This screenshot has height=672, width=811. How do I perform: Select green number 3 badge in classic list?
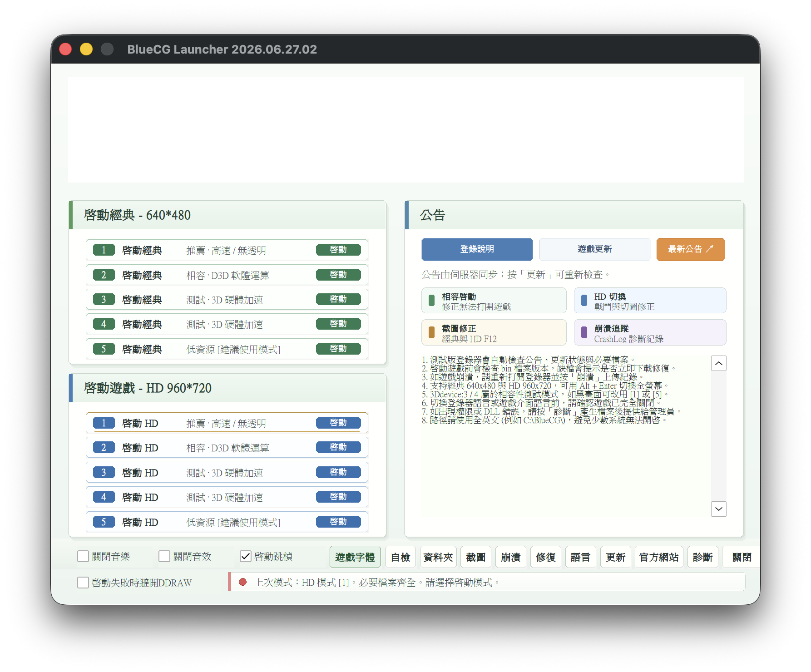pos(104,300)
